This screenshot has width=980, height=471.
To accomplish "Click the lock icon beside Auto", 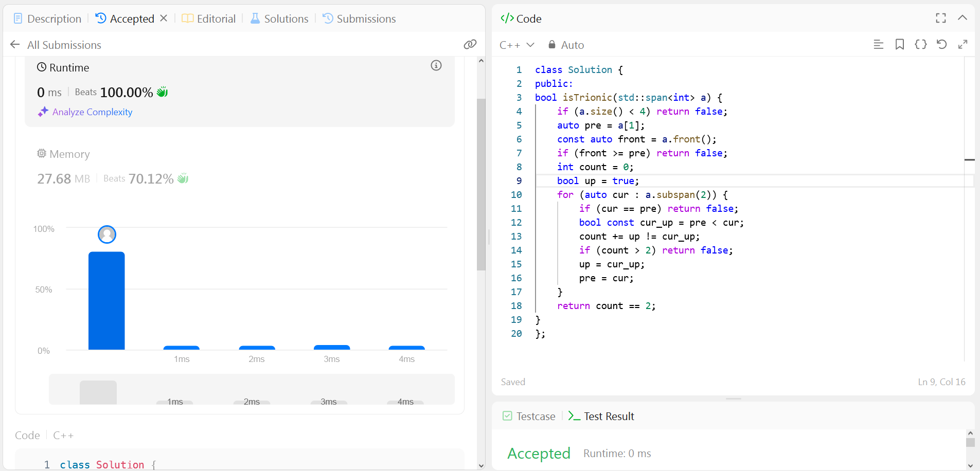I will click(x=552, y=45).
